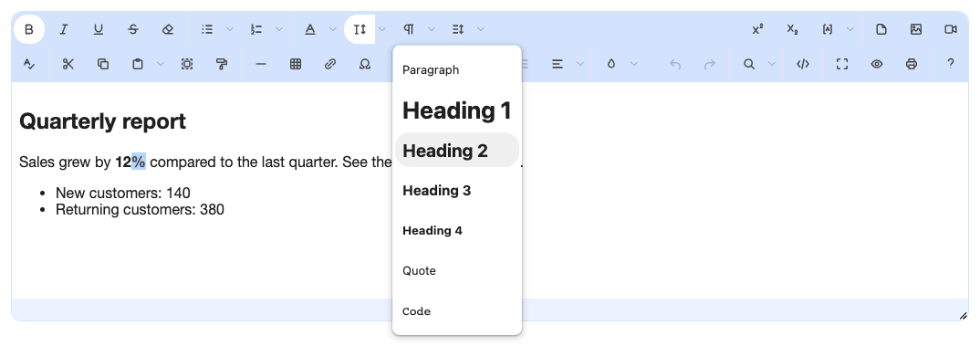The width and height of the screenshot is (980, 346).
Task: Cut selection with scissors icon
Action: (x=68, y=64)
